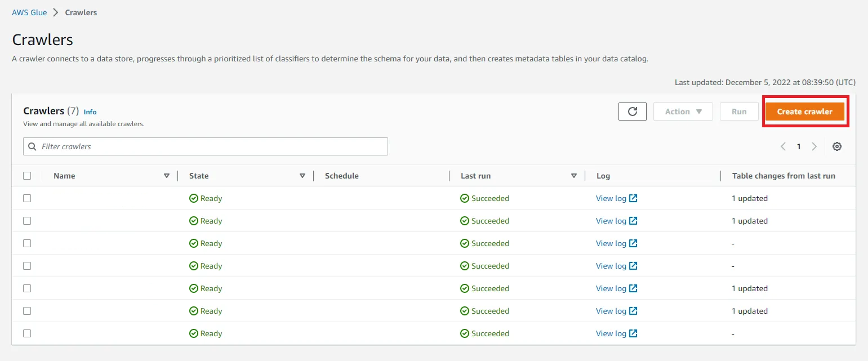Sort by Name column arrow
The height and width of the screenshot is (361, 868).
[167, 176]
